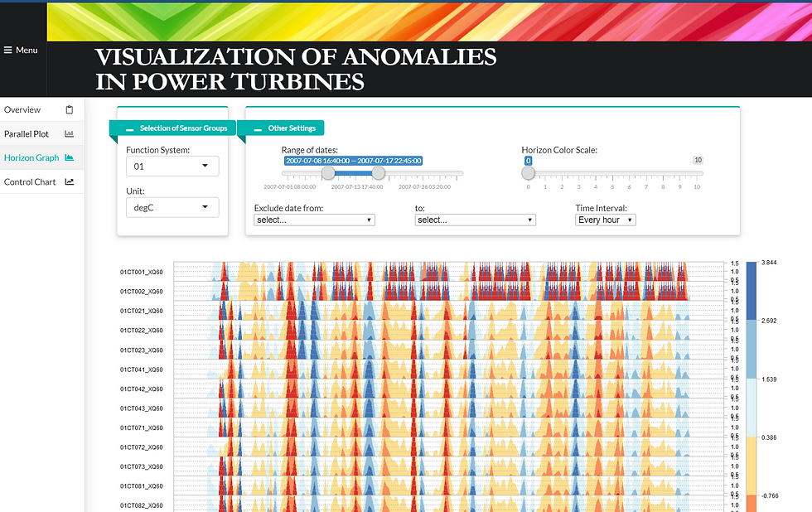This screenshot has width=812, height=512.
Task: Open the Exclude date from dropdown
Action: pos(314,220)
